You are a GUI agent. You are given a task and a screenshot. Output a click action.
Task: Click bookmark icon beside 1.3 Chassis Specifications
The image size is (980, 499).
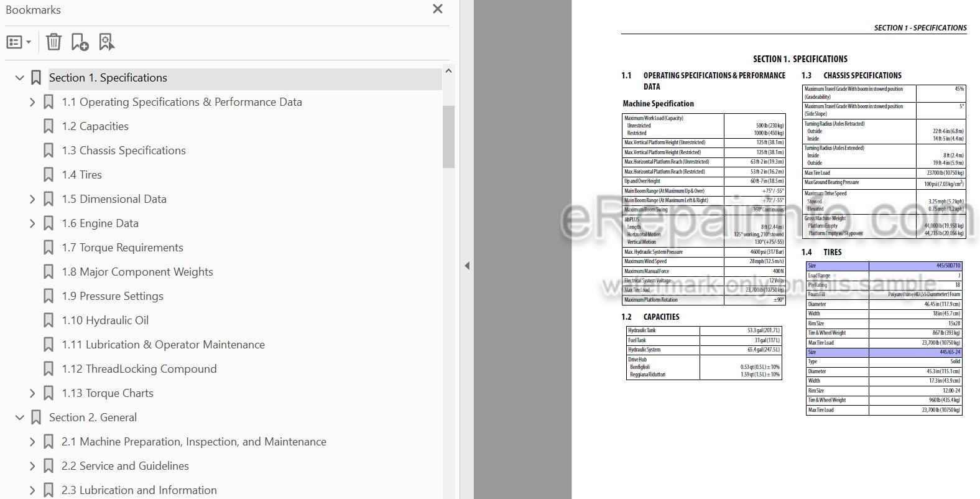49,151
